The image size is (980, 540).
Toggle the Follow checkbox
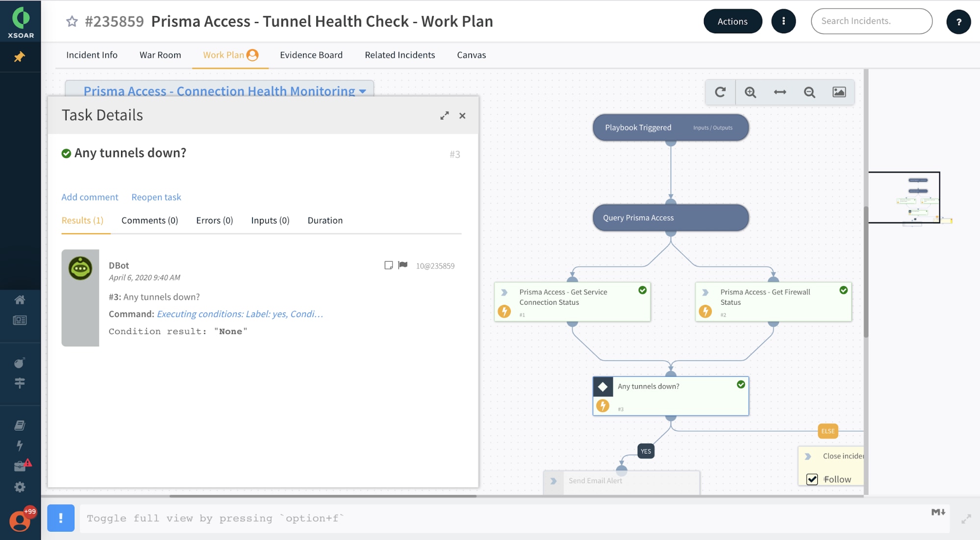812,479
